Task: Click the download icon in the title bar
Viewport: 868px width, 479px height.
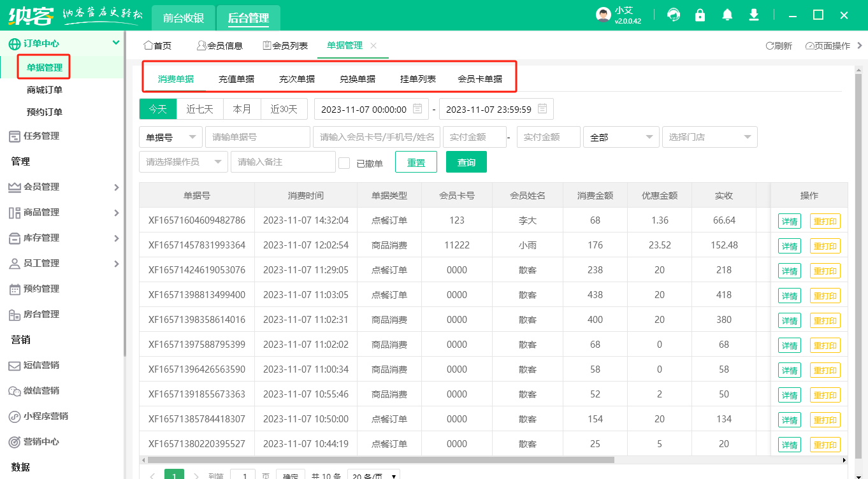Action: click(x=753, y=14)
